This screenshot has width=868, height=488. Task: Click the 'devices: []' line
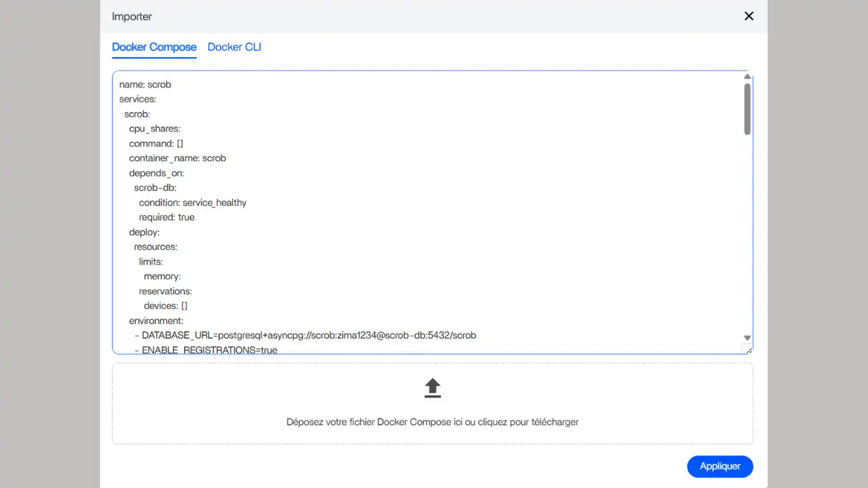click(165, 306)
